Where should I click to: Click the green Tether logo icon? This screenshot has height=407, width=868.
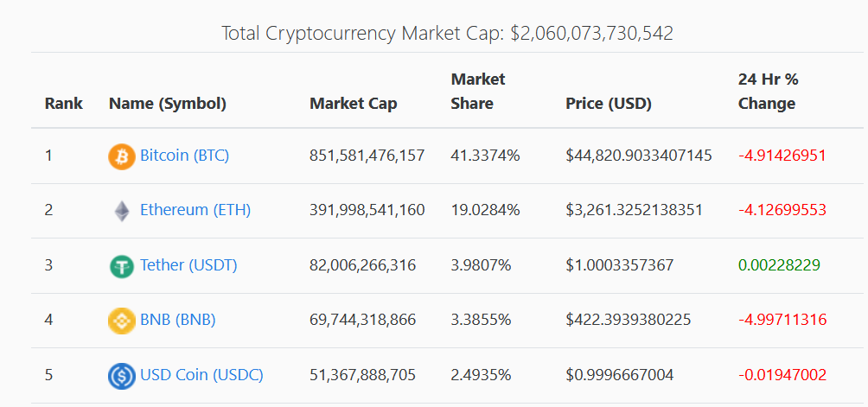tap(121, 266)
